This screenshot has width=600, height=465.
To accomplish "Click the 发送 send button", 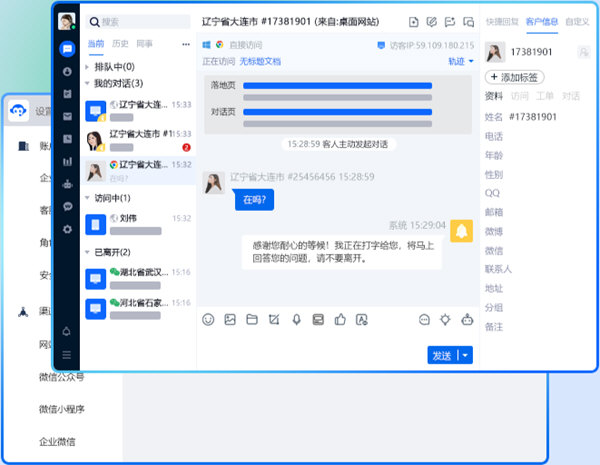I will [x=442, y=356].
